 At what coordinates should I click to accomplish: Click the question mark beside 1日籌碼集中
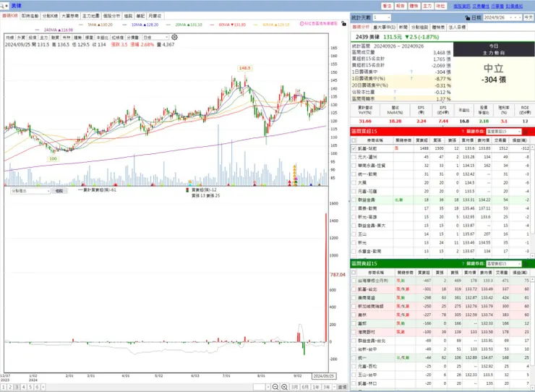pyautogui.click(x=411, y=72)
